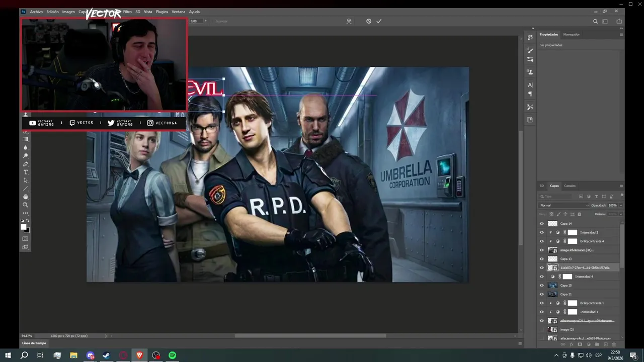Select the Gradient tool
The width and height of the screenshot is (644, 362).
[26, 139]
